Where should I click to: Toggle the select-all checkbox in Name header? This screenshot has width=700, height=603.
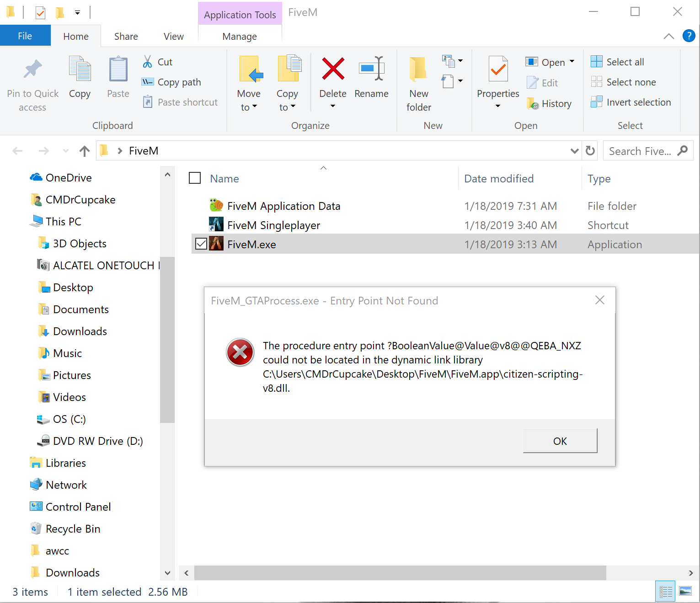195,178
